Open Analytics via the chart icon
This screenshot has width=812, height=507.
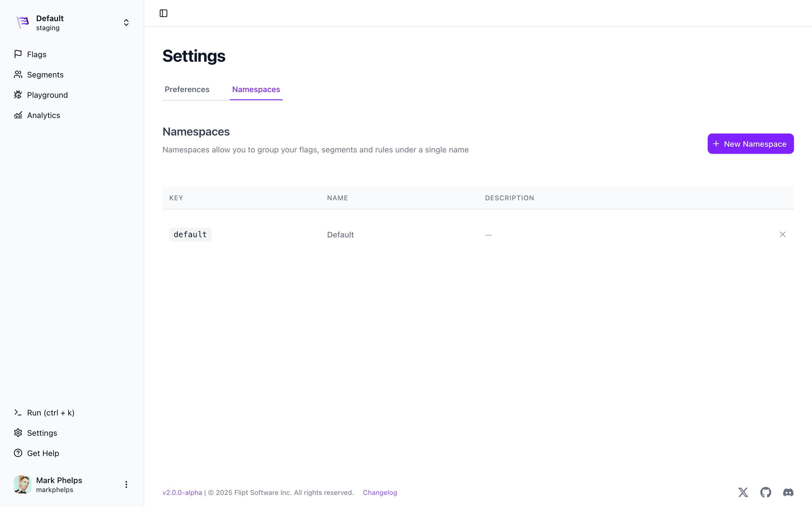pyautogui.click(x=18, y=115)
